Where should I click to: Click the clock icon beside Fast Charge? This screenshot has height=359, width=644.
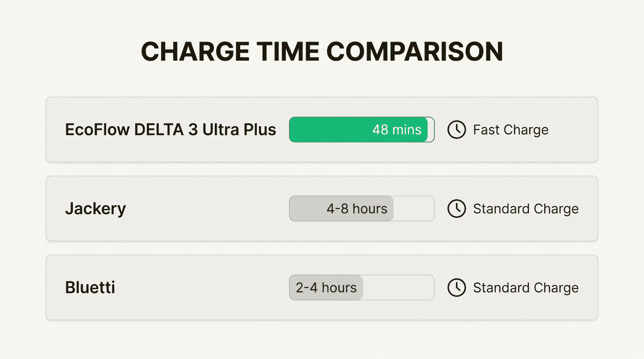[x=456, y=129]
